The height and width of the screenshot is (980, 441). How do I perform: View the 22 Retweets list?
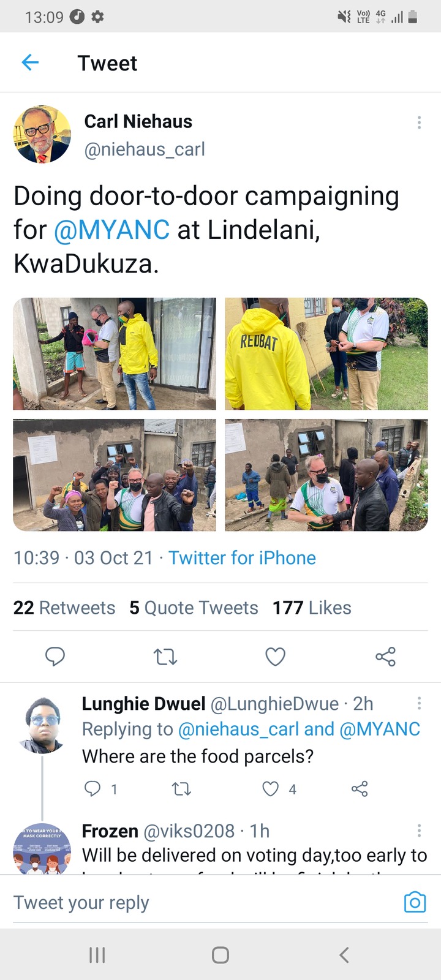pos(64,608)
